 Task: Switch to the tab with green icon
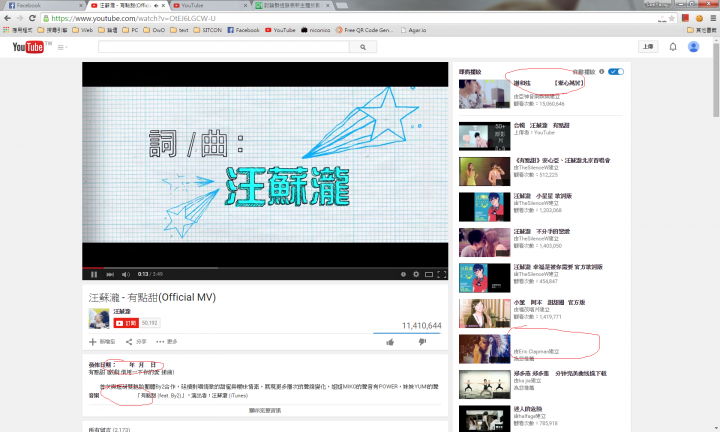[292, 6]
